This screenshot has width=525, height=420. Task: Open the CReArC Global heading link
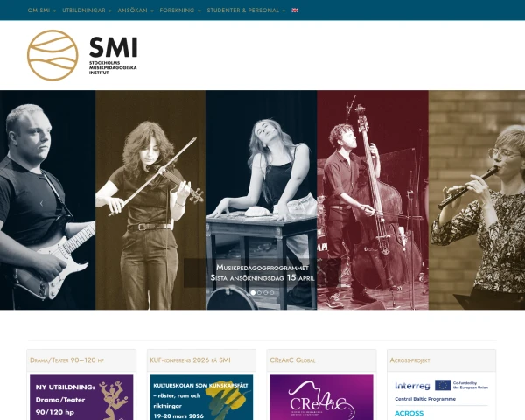(x=292, y=360)
